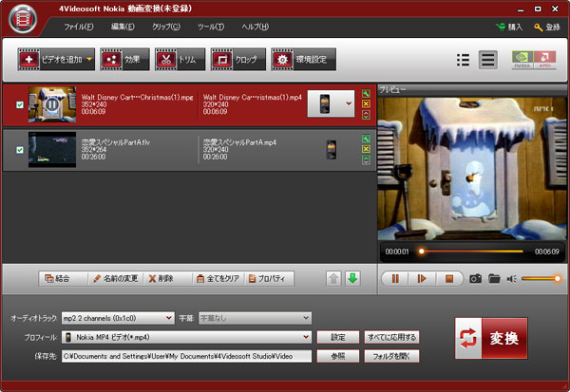Image resolution: width=570 pixels, height=392 pixels.
Task: Open device profile dropdown for Walt Disney row
Action: 331,103
